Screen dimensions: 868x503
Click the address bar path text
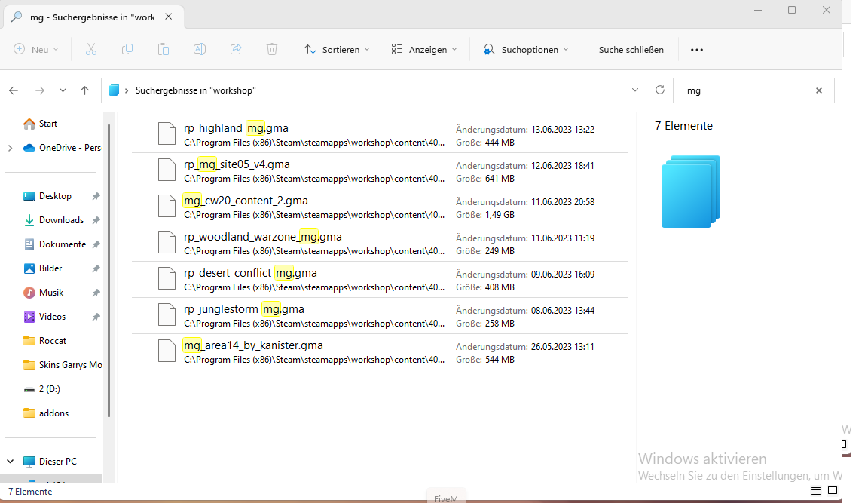[195, 90]
